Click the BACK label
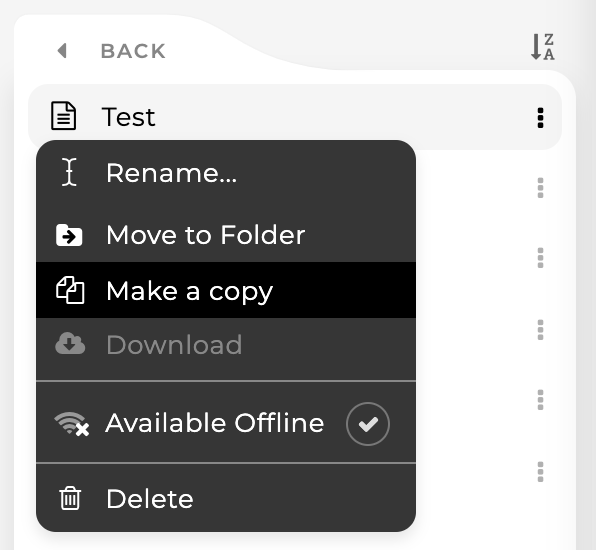 point(133,51)
